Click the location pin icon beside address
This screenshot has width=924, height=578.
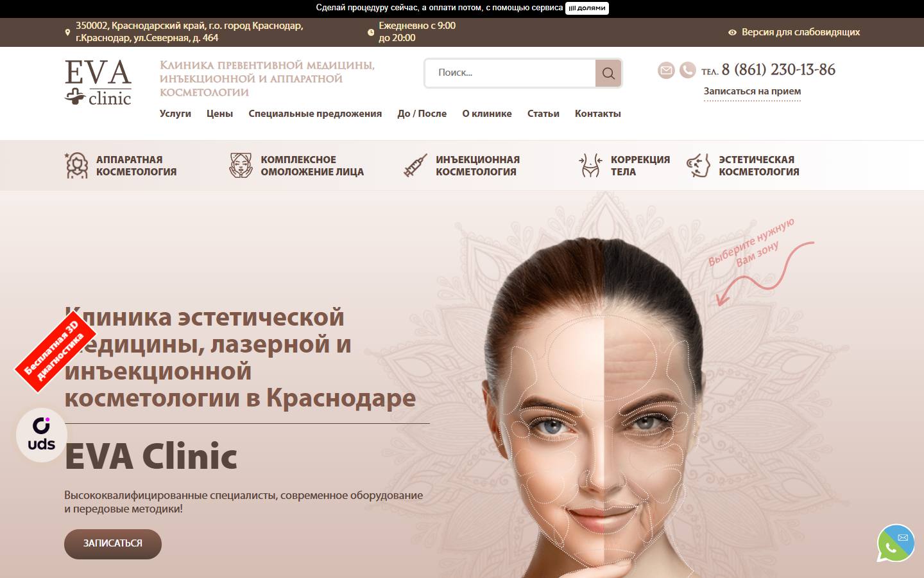pos(67,32)
